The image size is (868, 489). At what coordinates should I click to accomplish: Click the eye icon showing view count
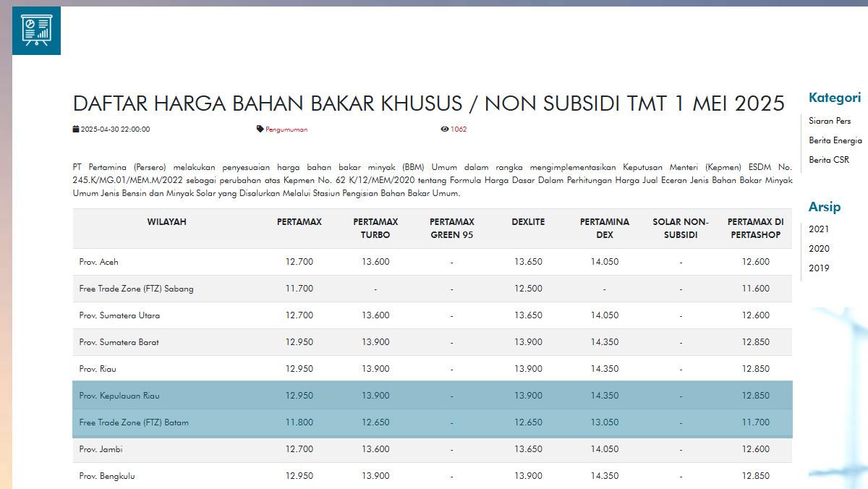(x=445, y=128)
